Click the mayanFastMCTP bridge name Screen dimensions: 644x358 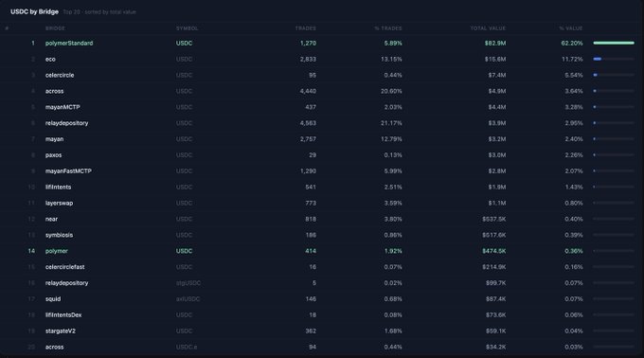coord(68,171)
